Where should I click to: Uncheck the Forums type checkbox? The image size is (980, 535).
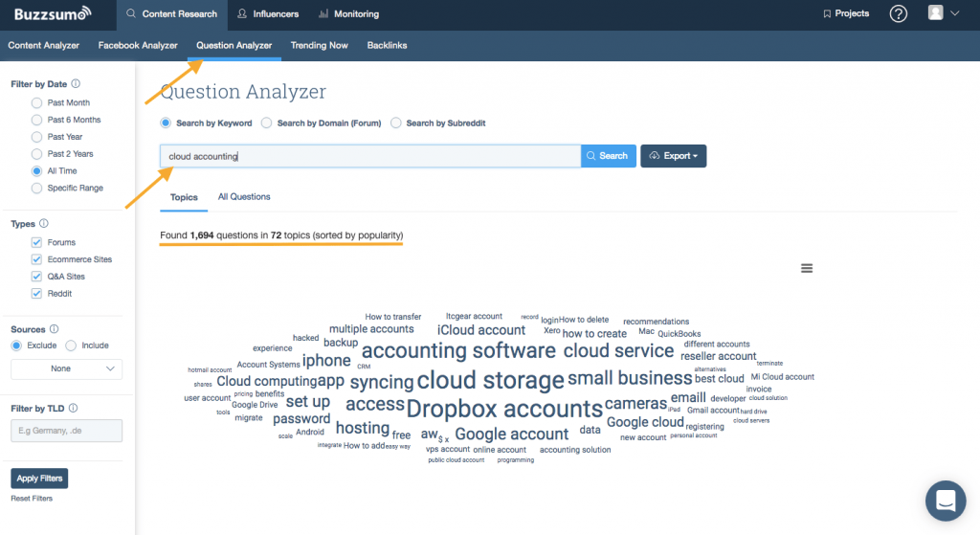(36, 242)
